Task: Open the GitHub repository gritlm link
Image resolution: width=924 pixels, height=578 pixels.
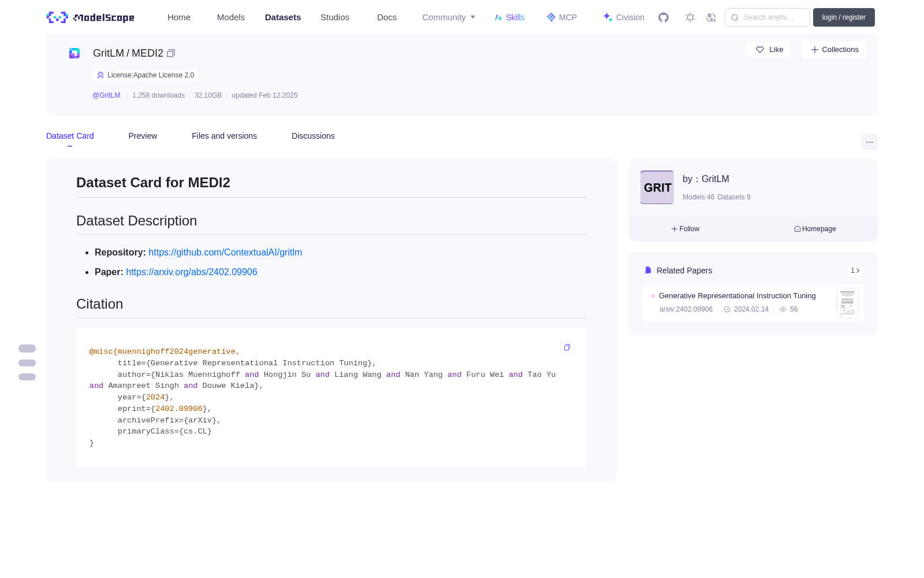Action: 225,252
